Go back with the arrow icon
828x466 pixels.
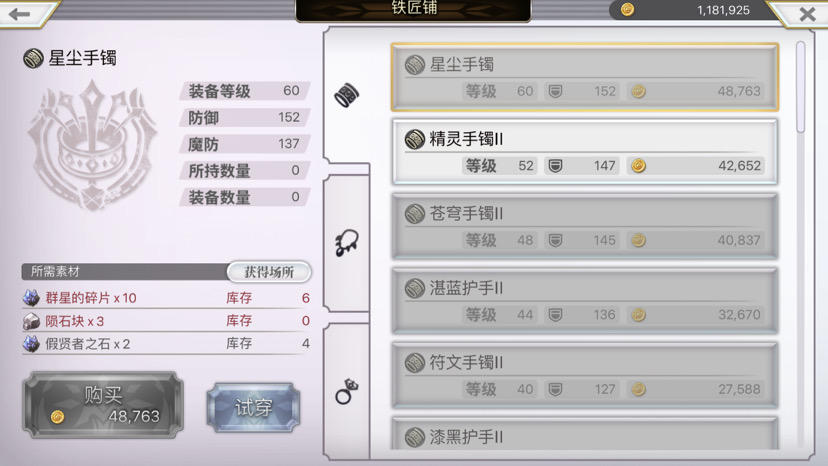point(20,14)
